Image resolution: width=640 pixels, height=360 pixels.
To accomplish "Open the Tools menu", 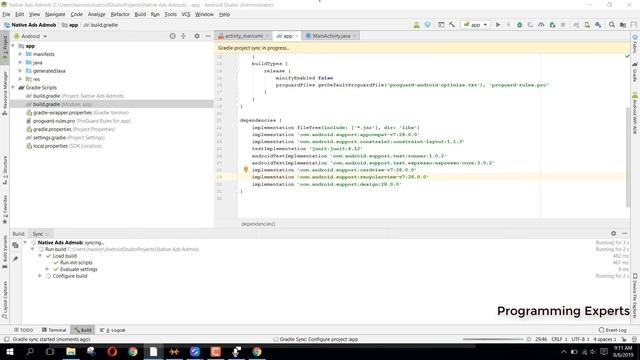I will pyautogui.click(x=171, y=14).
